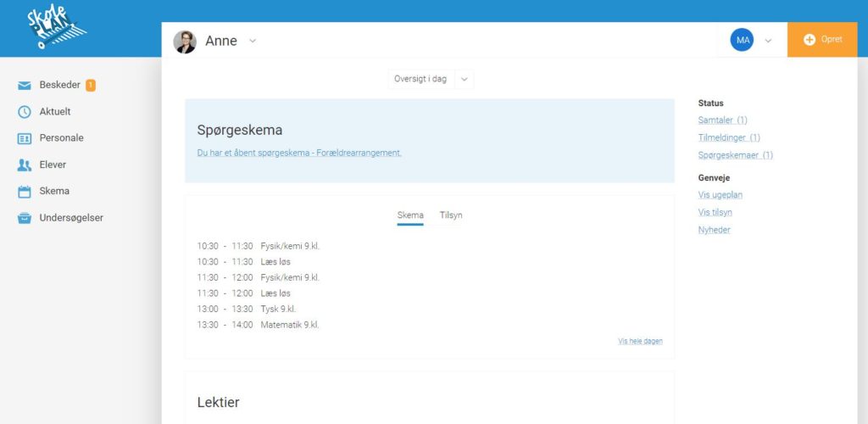The width and height of the screenshot is (868, 424).
Task: Open the SkolePlan logo home link
Action: click(x=57, y=27)
